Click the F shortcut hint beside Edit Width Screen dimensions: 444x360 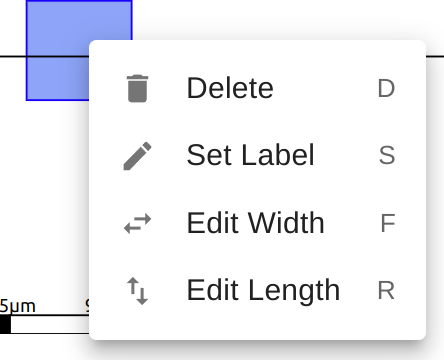click(x=388, y=223)
